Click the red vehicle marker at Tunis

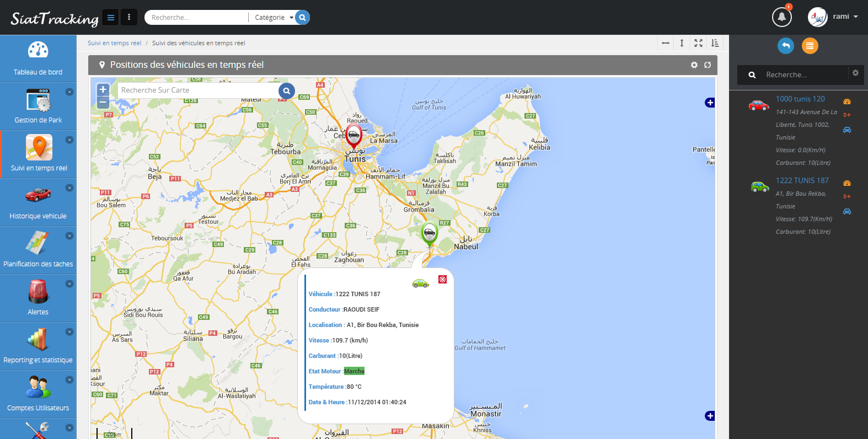click(353, 135)
